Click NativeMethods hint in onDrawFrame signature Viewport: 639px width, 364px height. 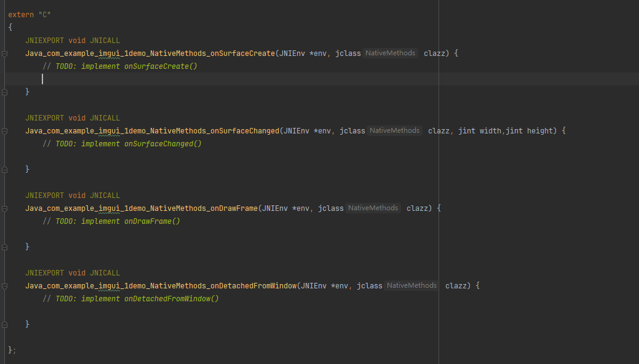tap(373, 208)
